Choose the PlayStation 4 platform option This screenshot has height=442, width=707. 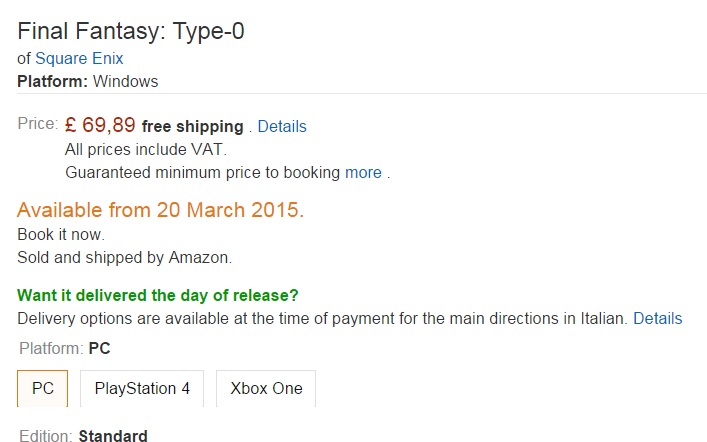[x=142, y=388]
